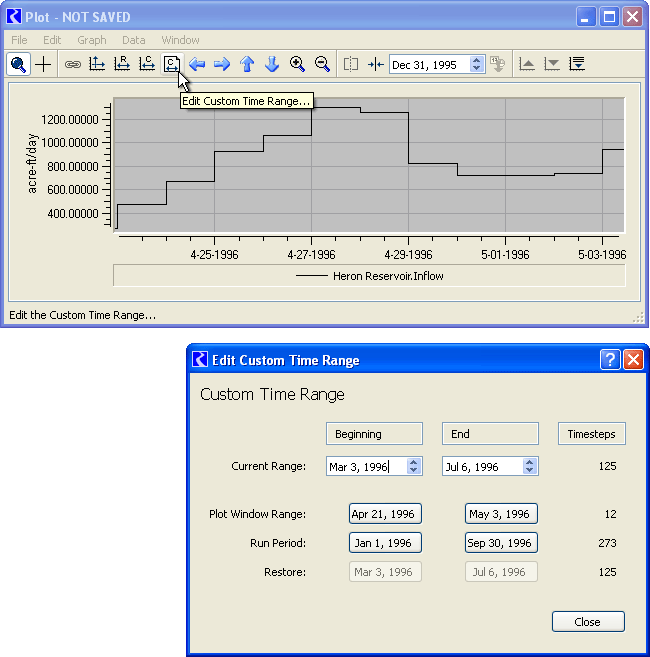The image size is (650, 657).
Task: Increment Current Range beginning date
Action: (414, 462)
